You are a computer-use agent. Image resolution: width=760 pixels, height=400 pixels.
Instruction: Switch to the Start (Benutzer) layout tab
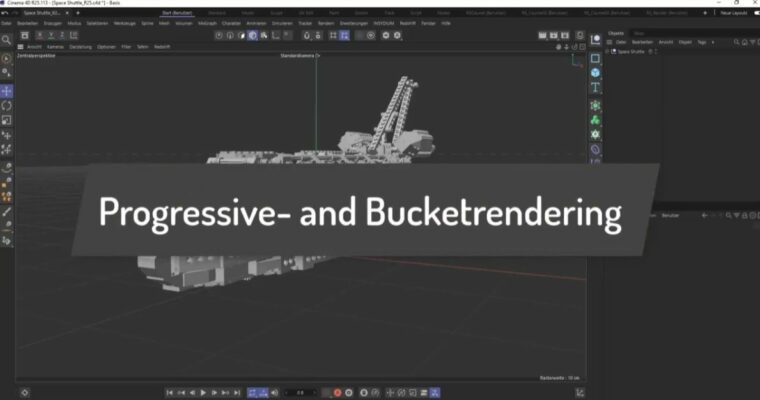[x=177, y=13]
